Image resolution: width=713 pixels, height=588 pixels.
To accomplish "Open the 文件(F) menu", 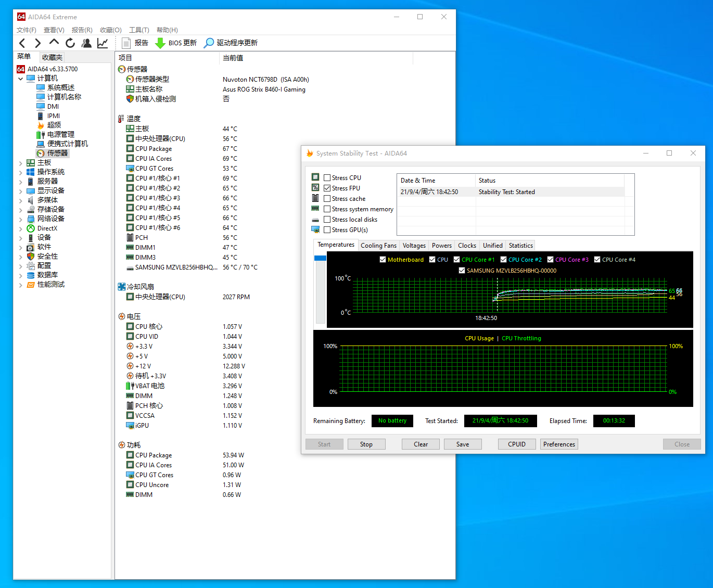I will click(27, 30).
